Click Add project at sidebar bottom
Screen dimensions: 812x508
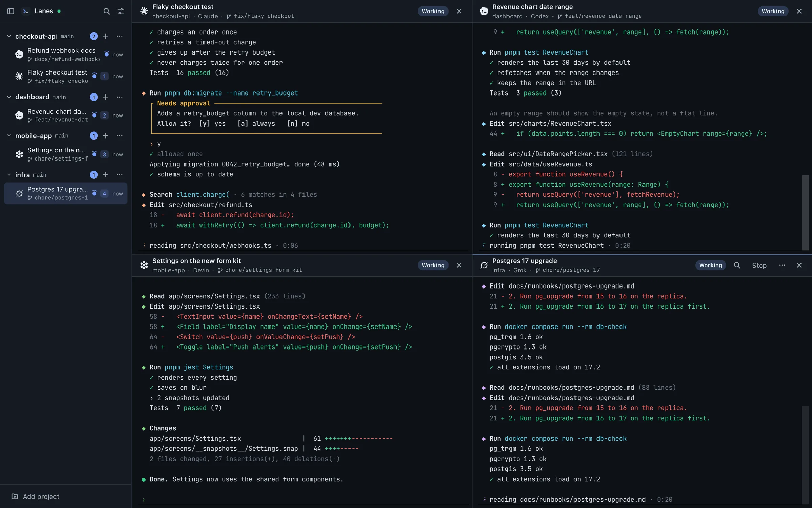pyautogui.click(x=35, y=496)
